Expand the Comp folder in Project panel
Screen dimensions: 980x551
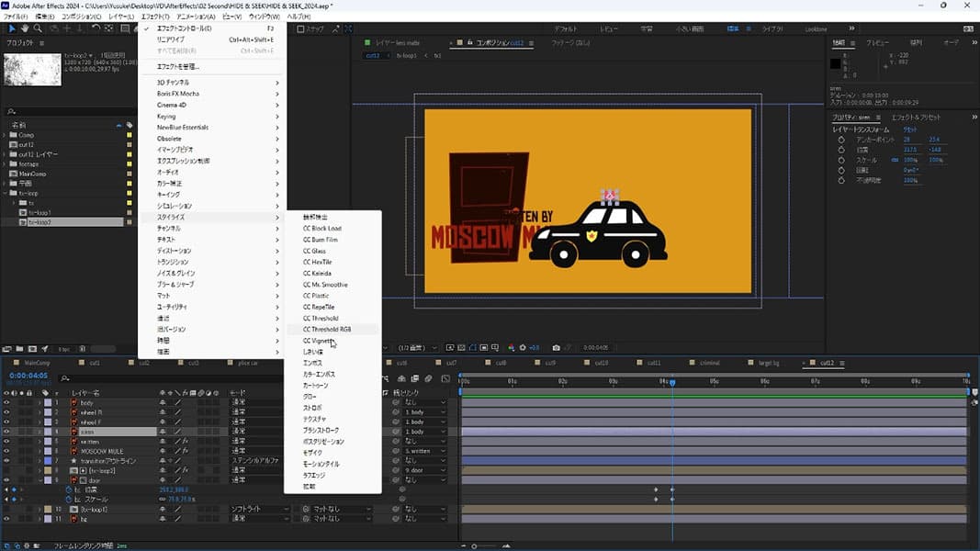(x=6, y=135)
